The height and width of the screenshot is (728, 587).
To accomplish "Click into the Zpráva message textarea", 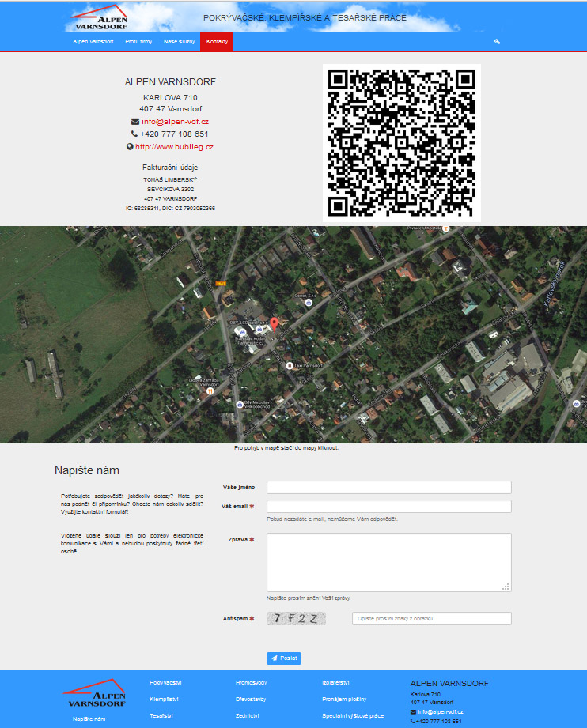I will 389,562.
